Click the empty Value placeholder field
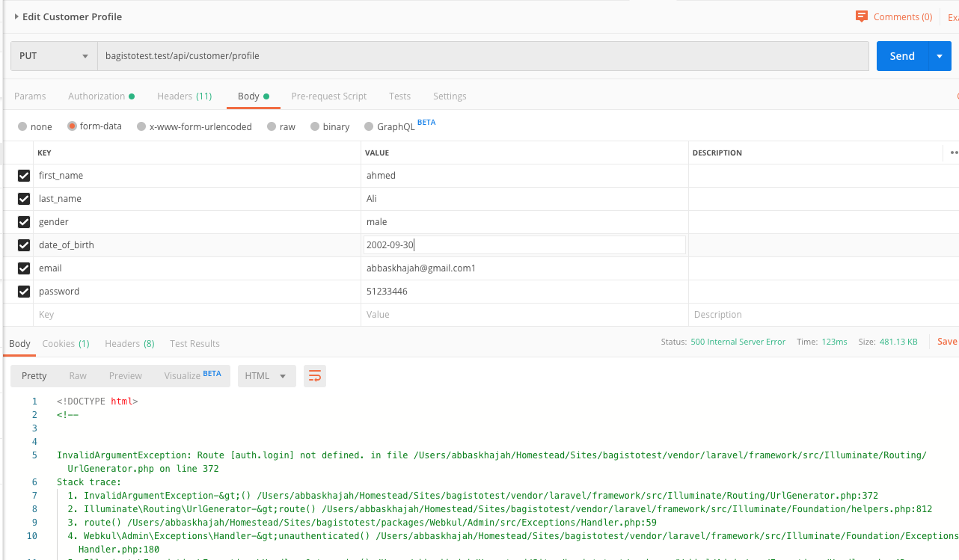Image resolution: width=959 pixels, height=560 pixels. click(524, 315)
